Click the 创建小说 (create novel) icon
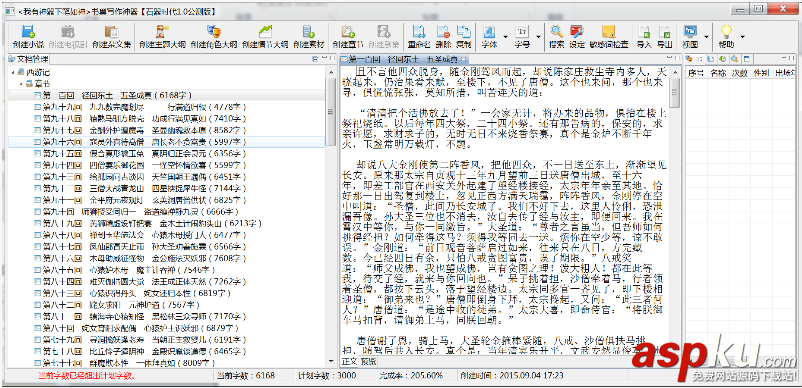The image size is (802, 388). click(28, 32)
